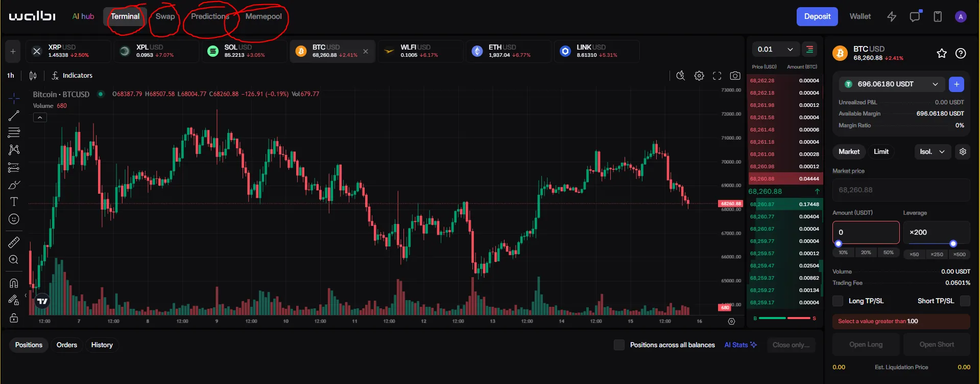Click the Deposit button
980x384 pixels.
(817, 16)
